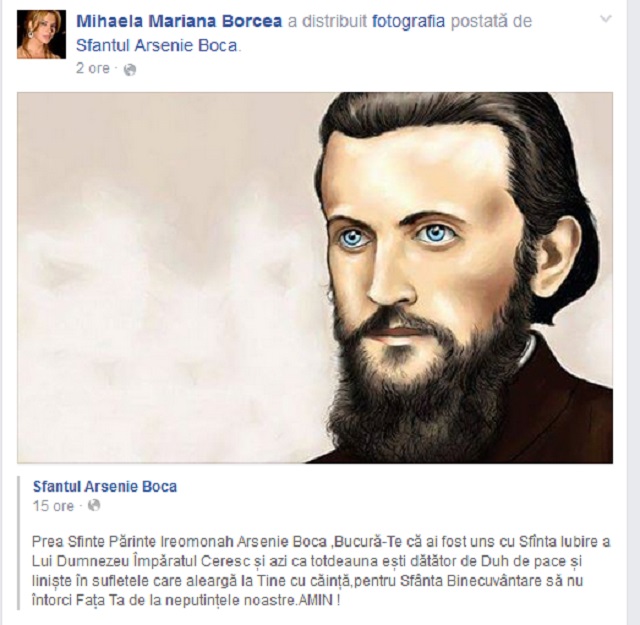Click the globe privacy icon beside '15 ore'
This screenshot has height=625, width=640.
(x=94, y=505)
